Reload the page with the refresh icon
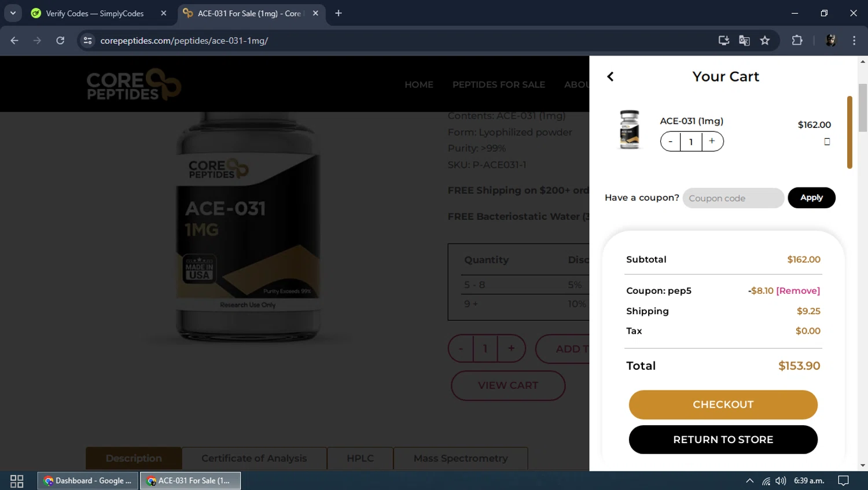The width and height of the screenshot is (868, 490). [x=60, y=40]
